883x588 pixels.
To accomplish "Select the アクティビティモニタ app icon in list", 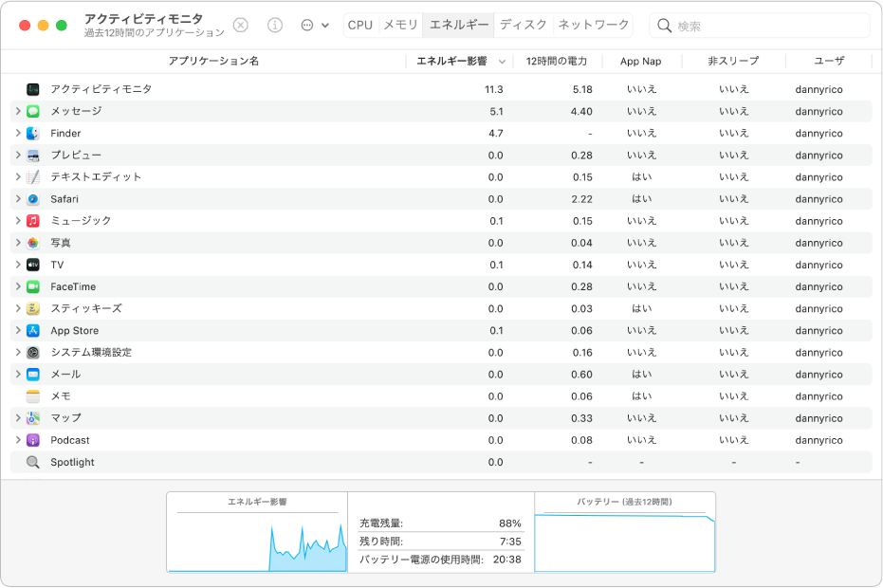I will [x=33, y=89].
